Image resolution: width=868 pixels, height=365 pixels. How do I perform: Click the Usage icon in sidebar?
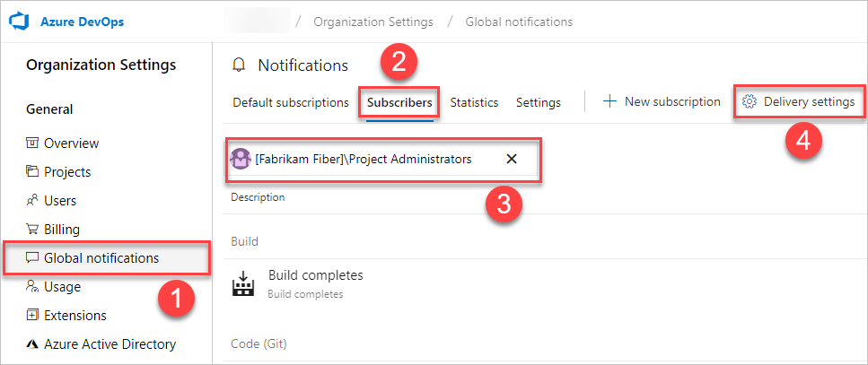tap(32, 287)
